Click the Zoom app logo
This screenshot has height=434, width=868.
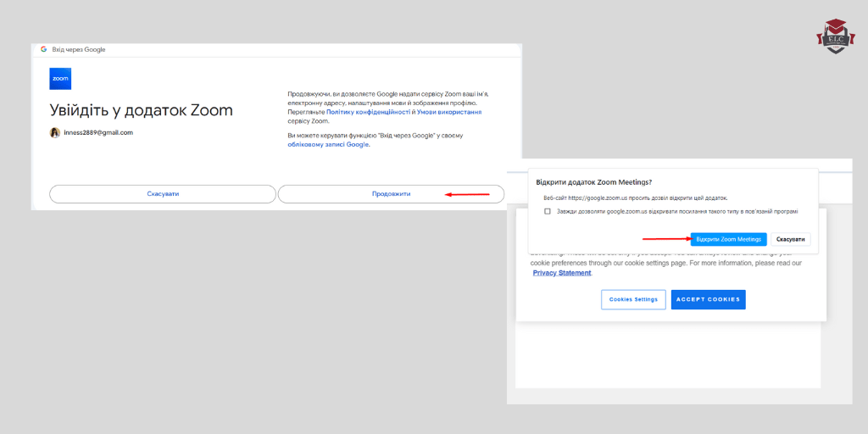point(60,79)
